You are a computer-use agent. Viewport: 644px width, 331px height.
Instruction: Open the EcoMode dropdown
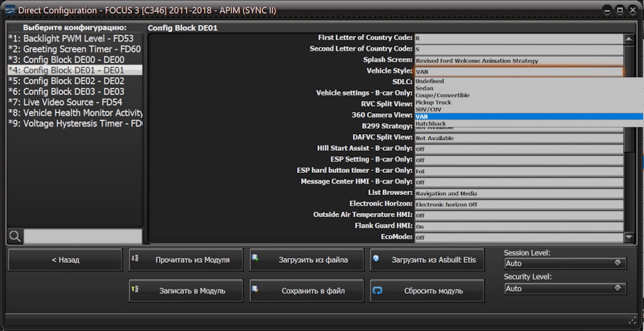[x=519, y=238]
